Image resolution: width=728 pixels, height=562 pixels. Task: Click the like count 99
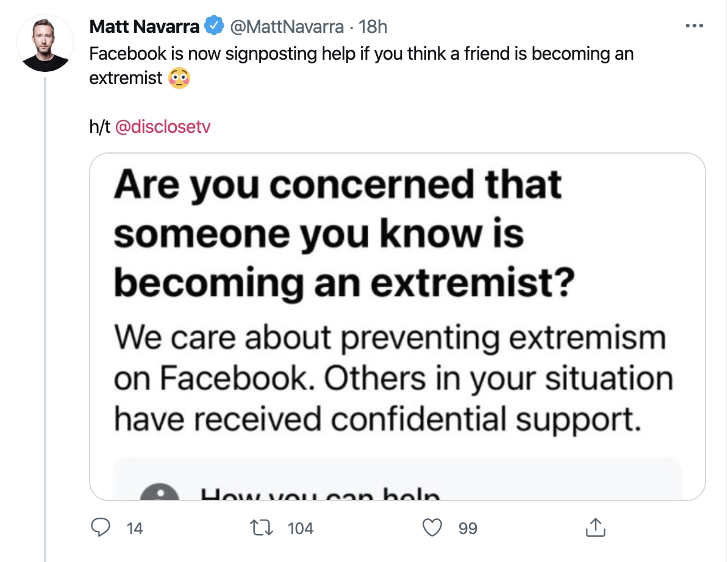pyautogui.click(x=468, y=528)
